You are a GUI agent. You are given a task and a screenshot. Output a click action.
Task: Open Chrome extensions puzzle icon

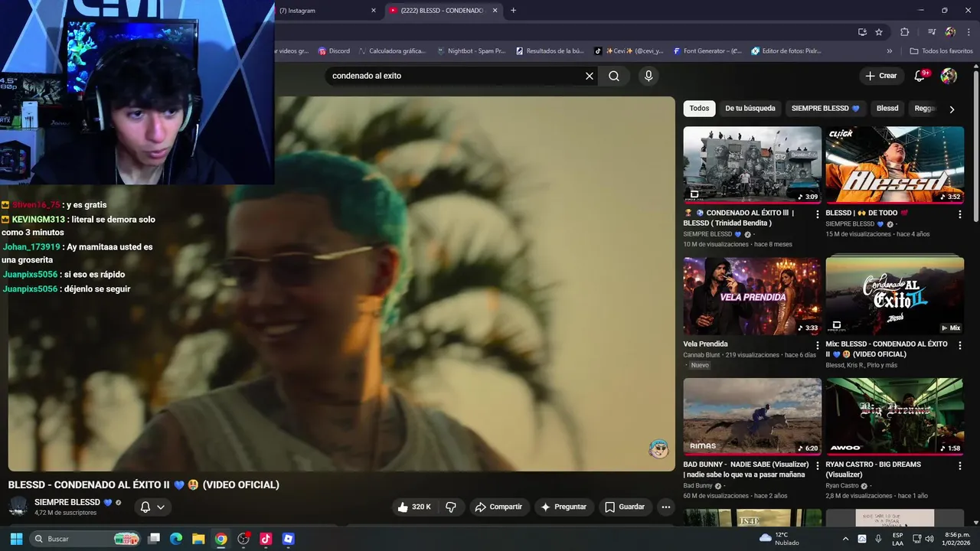[x=905, y=32]
